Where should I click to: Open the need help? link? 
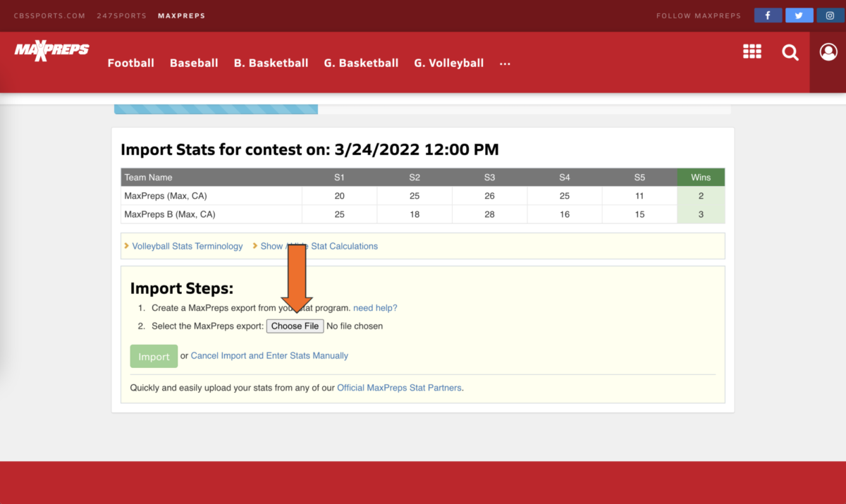point(375,308)
